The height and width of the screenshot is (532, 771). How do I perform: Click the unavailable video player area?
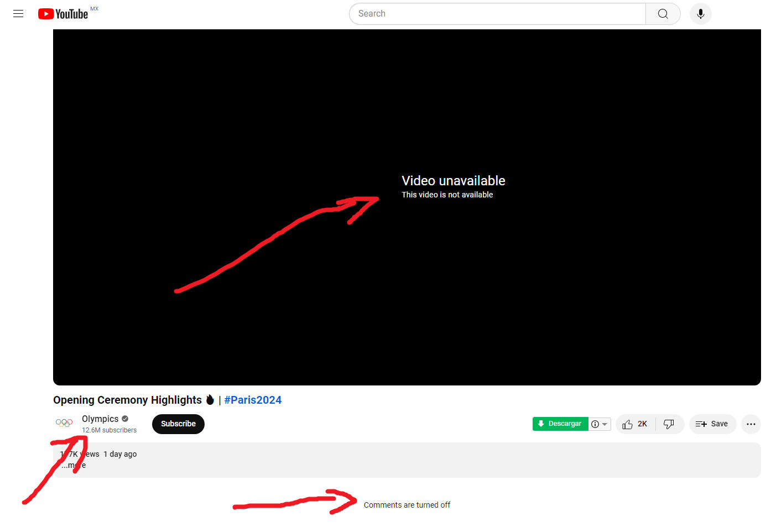(407, 207)
